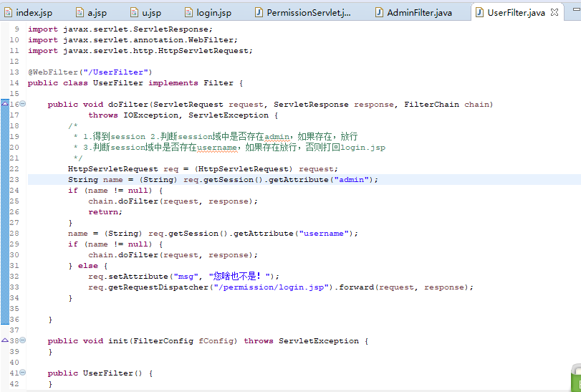Fold the UserFilter constructor at line 41
Screen dimensions: 581x392
pos(23,373)
